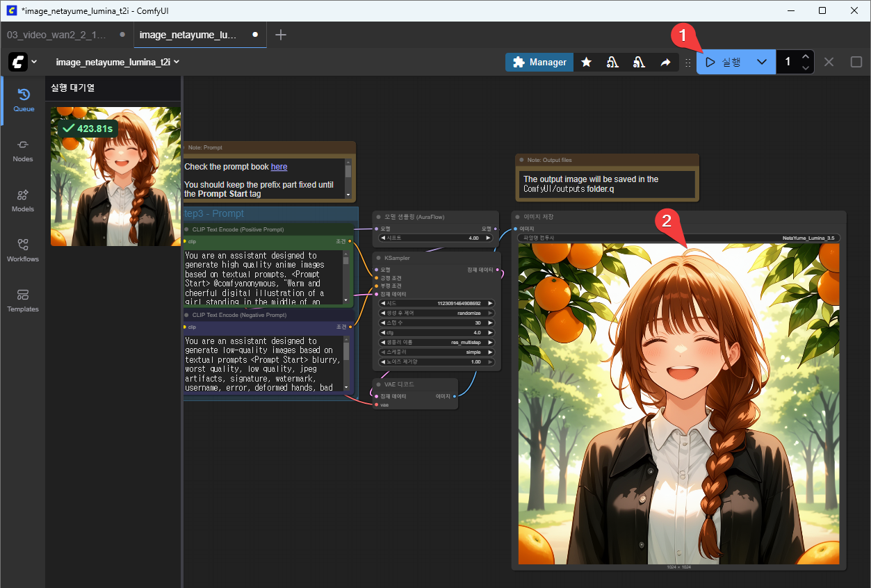
Task: Open the Nodes library panel
Action: pos(23,150)
